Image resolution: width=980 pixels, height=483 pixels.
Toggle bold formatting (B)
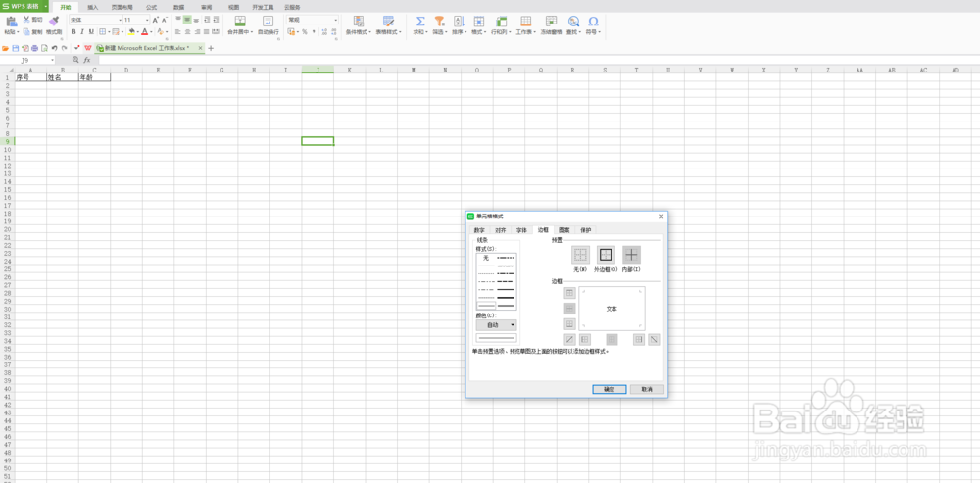tap(73, 32)
